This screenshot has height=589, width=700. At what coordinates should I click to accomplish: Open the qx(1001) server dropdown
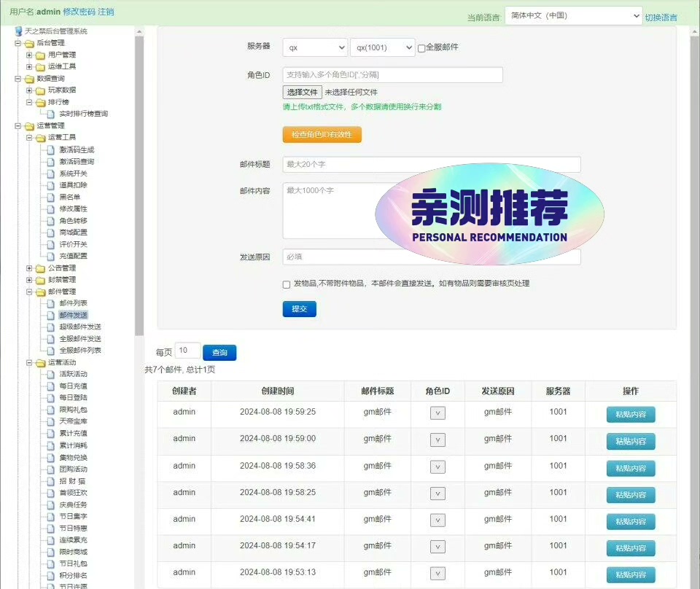(382, 47)
